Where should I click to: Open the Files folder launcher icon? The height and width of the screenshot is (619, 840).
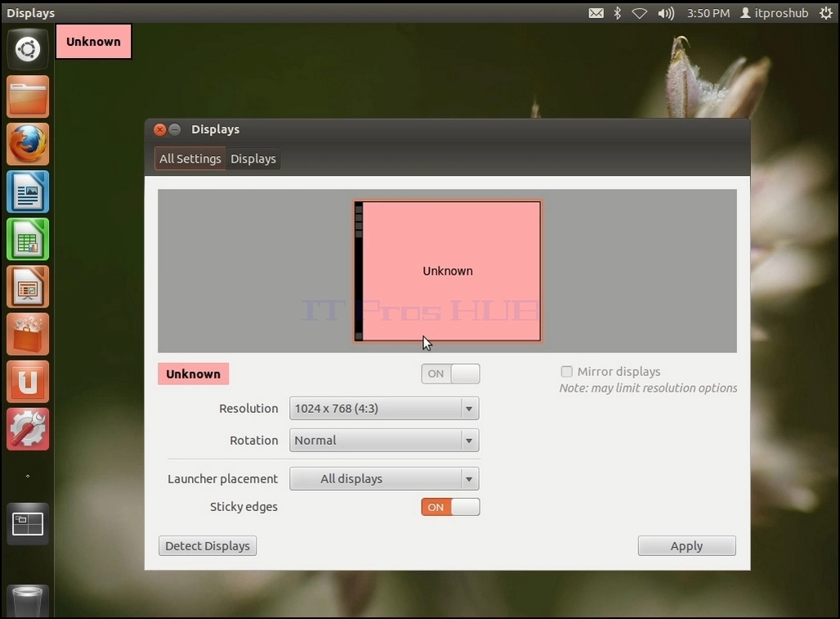[27, 96]
